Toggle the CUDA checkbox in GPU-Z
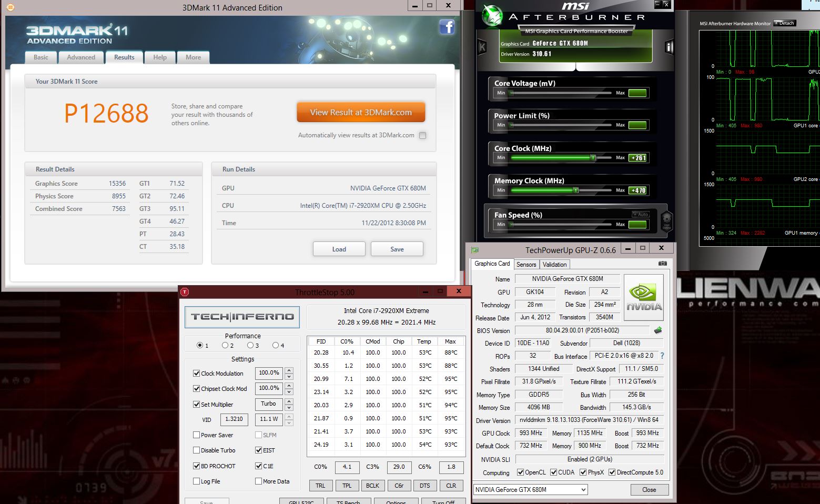The width and height of the screenshot is (820, 504). pyautogui.click(x=553, y=472)
